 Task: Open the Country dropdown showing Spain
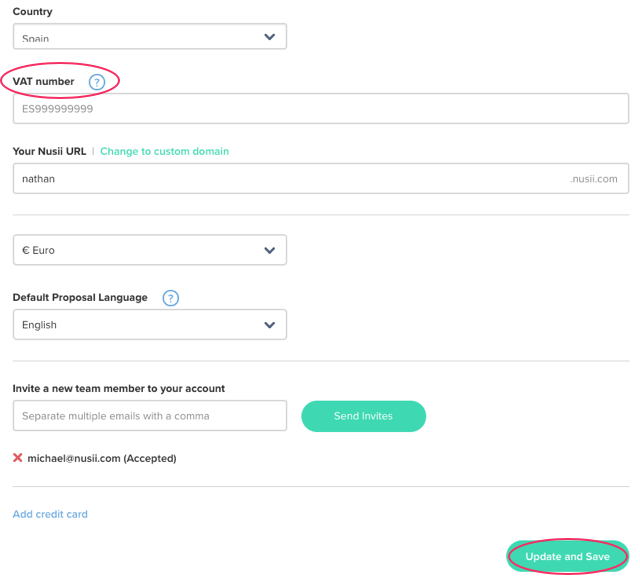click(x=150, y=37)
